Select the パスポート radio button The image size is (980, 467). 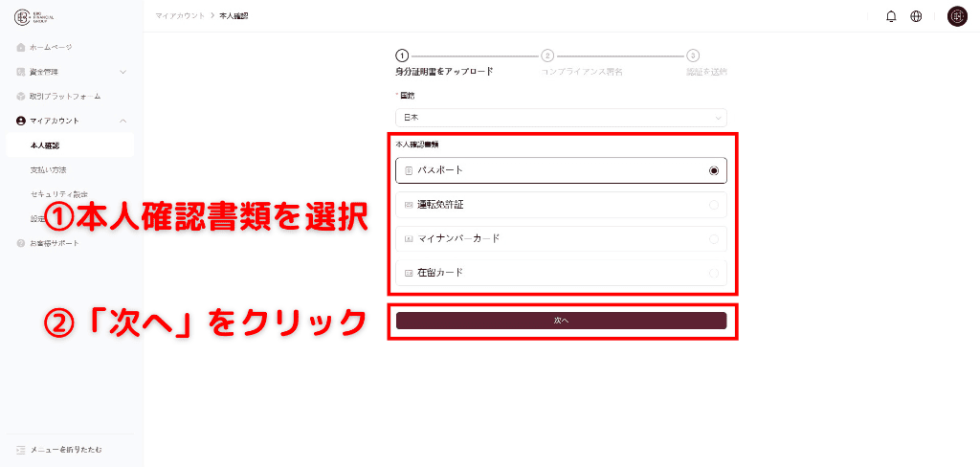[714, 170]
